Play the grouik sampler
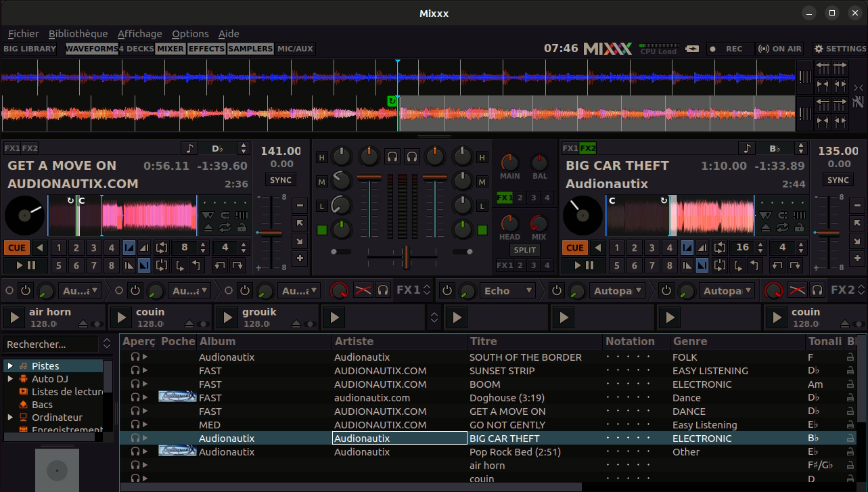 pos(229,317)
